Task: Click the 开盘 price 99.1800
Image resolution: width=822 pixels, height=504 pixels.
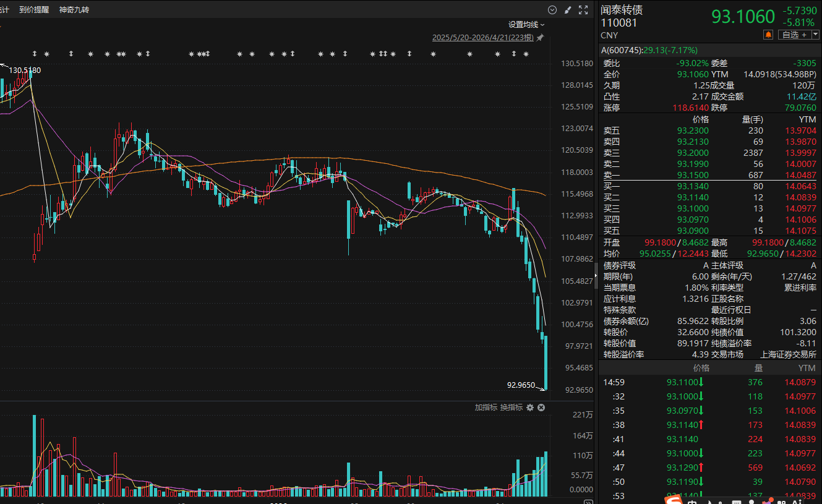Action: point(659,242)
